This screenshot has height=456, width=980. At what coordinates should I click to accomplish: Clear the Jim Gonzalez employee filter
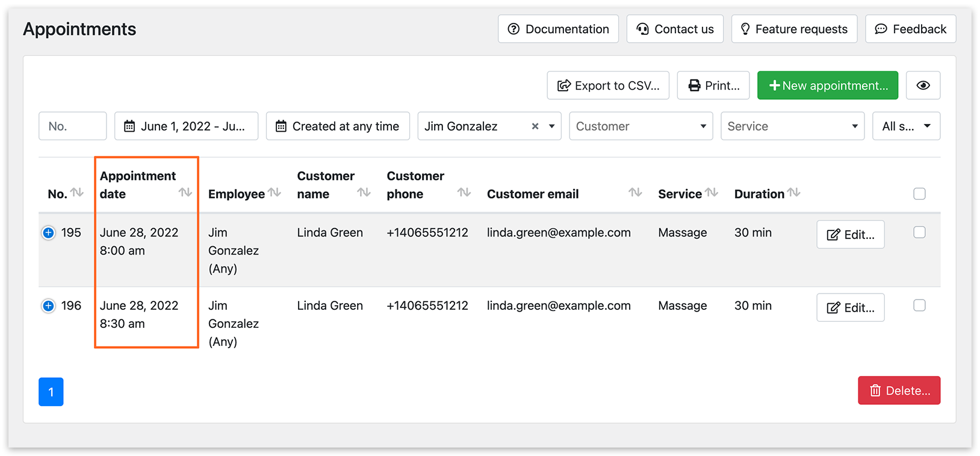(535, 126)
